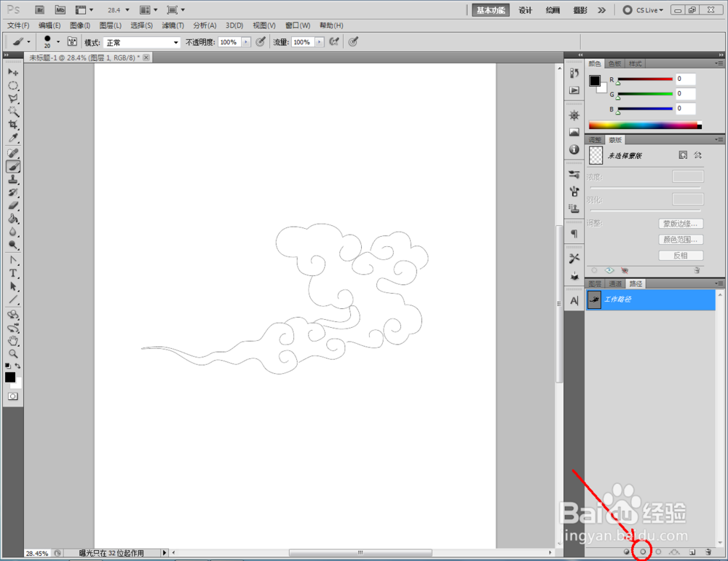Select the Brush tool in toolbox
The image size is (728, 561).
click(13, 166)
